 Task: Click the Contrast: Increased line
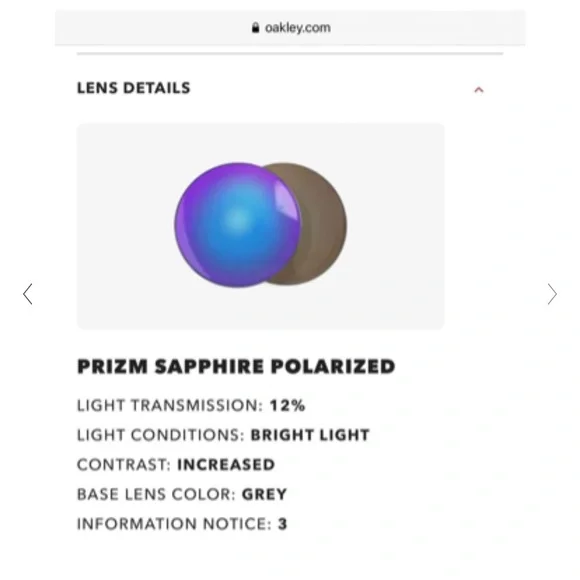176,465
